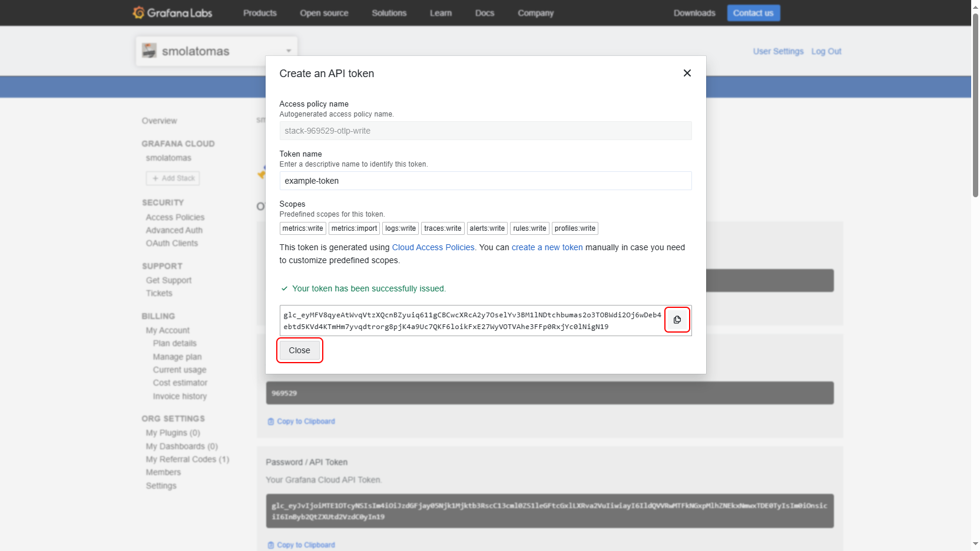
Task: Follow the create a new token link
Action: pyautogui.click(x=547, y=247)
